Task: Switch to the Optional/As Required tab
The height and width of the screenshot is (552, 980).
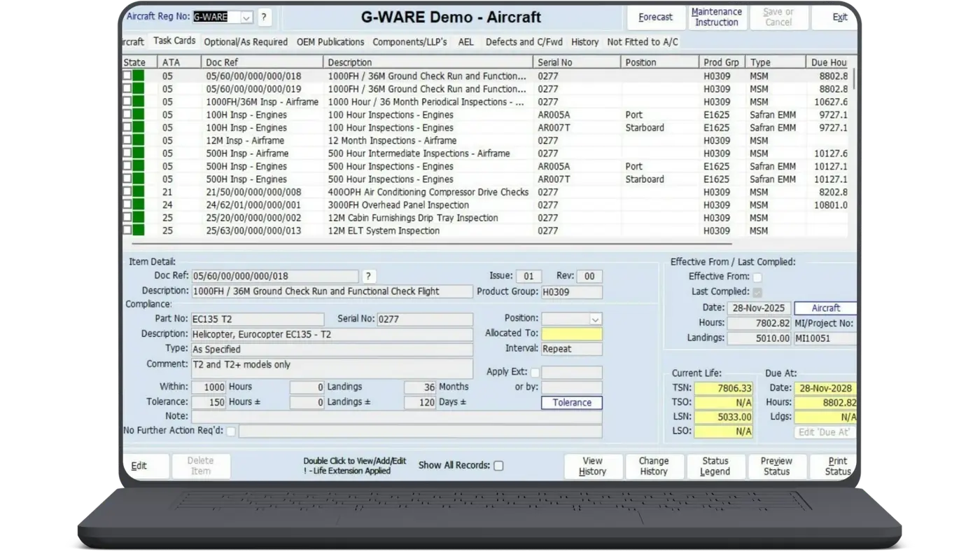Action: [x=246, y=42]
